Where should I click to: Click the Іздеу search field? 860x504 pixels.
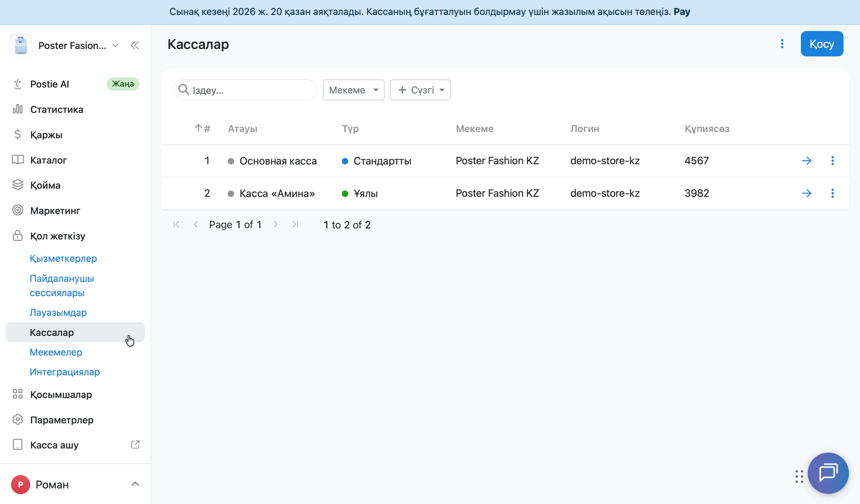[245, 90]
